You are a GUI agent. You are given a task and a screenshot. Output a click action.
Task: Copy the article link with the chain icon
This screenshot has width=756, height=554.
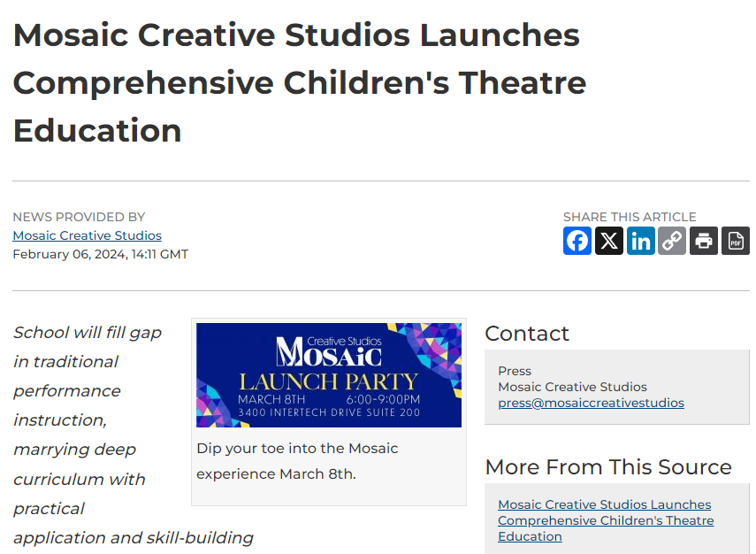tap(672, 241)
